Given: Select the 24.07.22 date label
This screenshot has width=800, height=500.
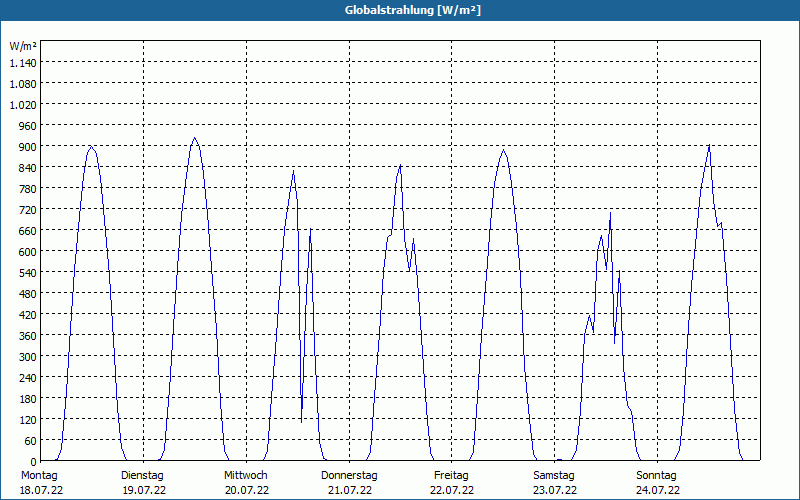Looking at the screenshot, I should point(658,490).
